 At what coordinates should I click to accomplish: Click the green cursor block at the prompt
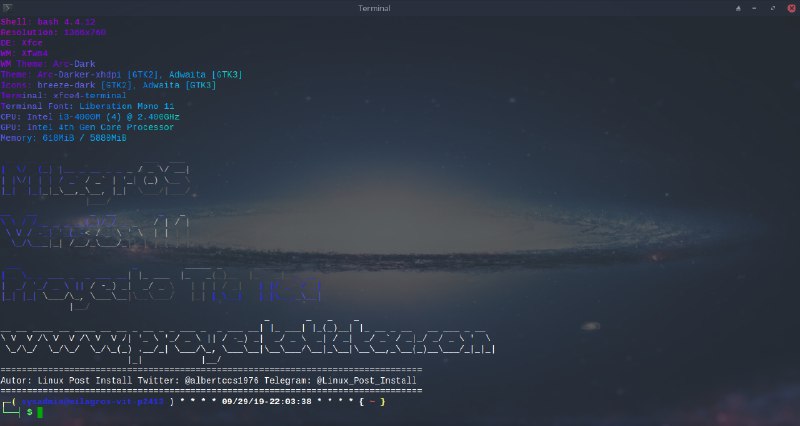40,412
